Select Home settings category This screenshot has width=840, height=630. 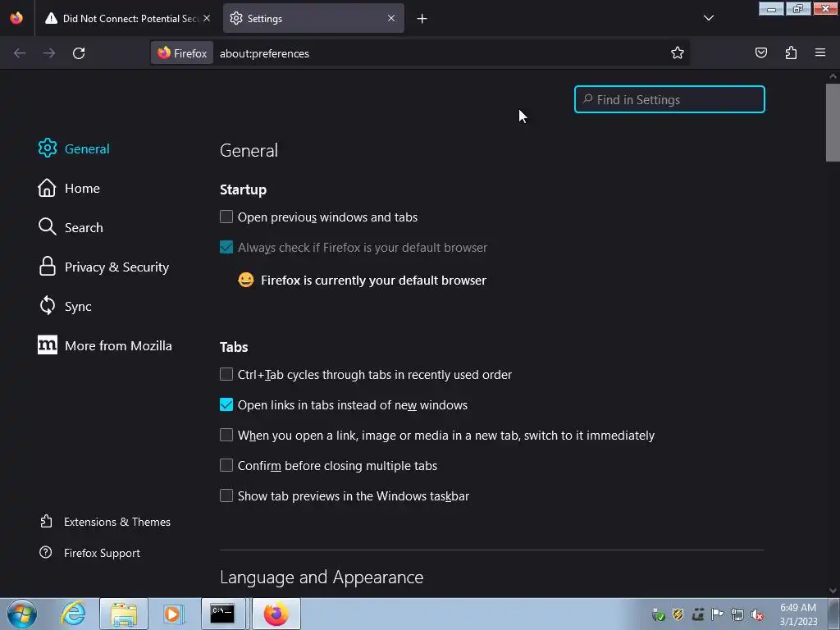pos(69,188)
